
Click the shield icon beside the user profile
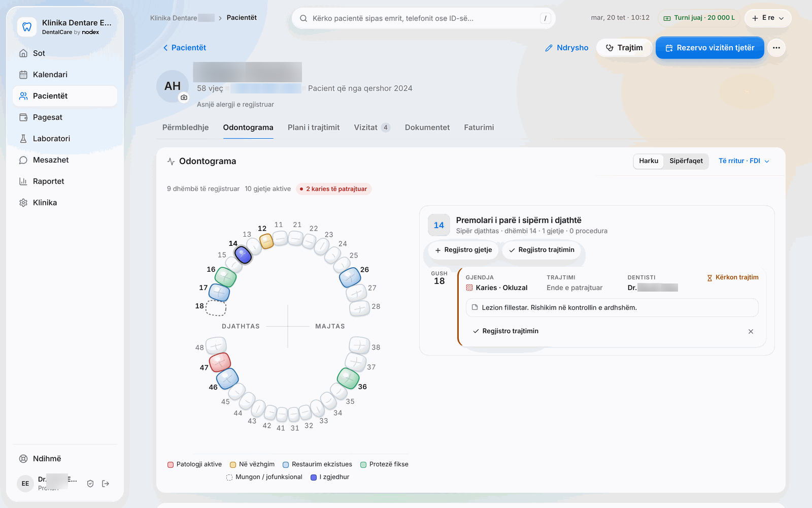coord(90,484)
